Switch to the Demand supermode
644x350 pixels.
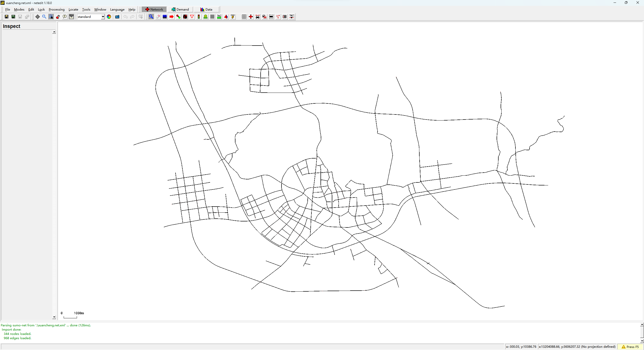click(x=180, y=10)
